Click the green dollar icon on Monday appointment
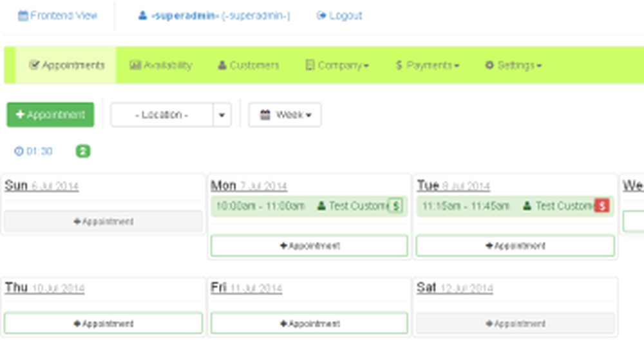Viewport: 644px width, 352px height. coord(395,205)
